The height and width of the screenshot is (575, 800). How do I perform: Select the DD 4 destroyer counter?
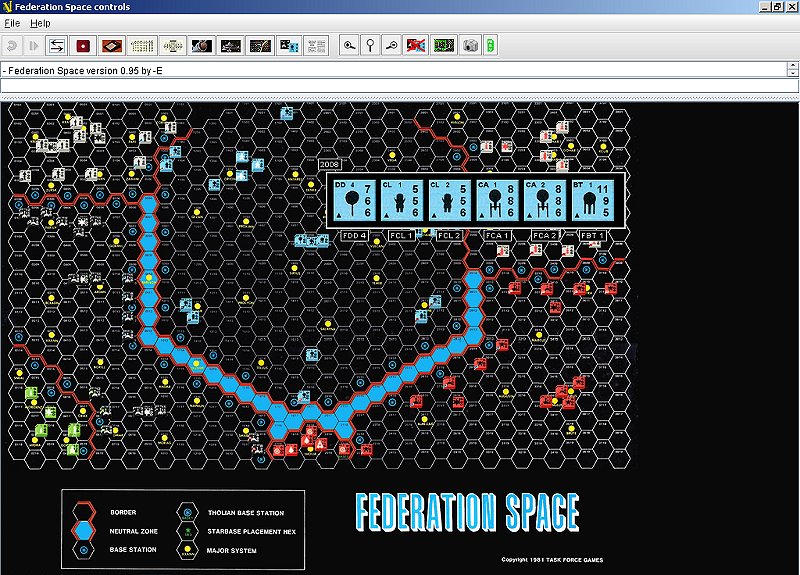click(354, 201)
